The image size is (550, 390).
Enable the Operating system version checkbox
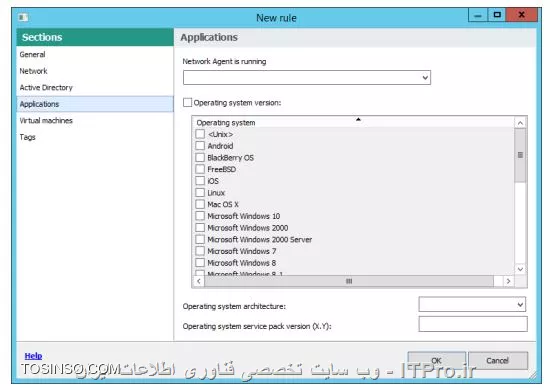pyautogui.click(x=188, y=102)
